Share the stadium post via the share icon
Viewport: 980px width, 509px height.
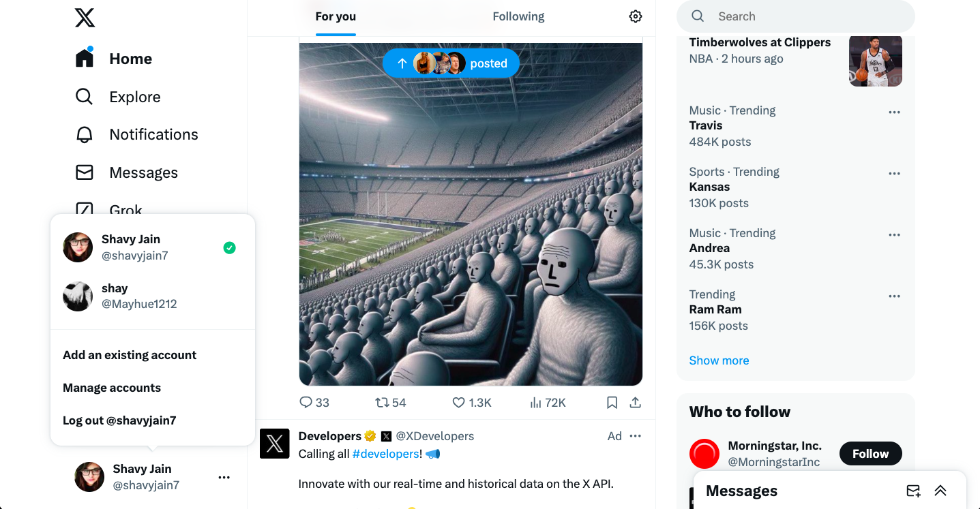click(x=635, y=402)
